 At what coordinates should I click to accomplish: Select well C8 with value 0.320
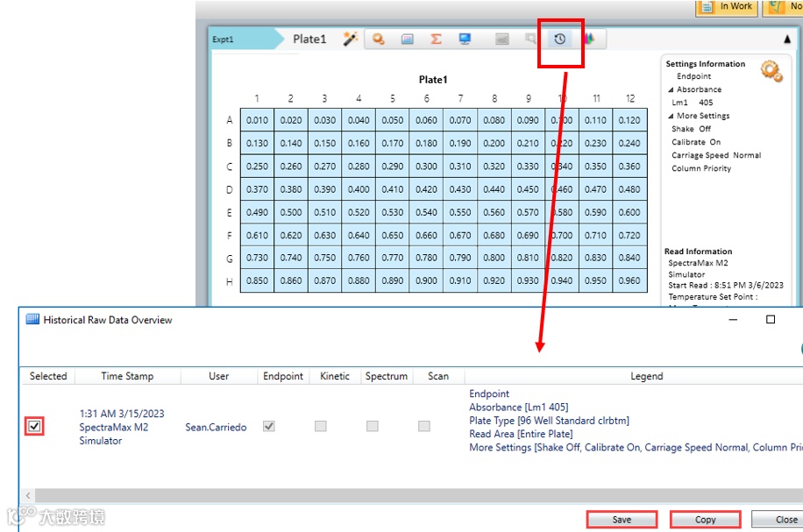click(494, 167)
